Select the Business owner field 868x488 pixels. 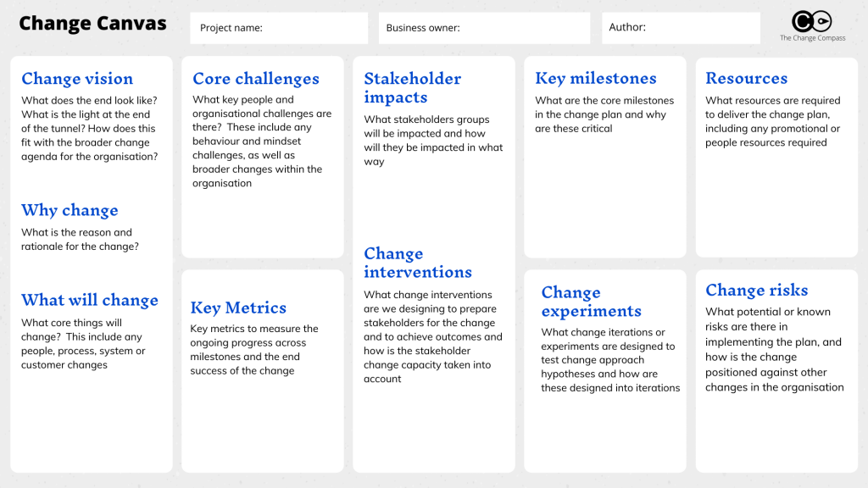tap(484, 28)
